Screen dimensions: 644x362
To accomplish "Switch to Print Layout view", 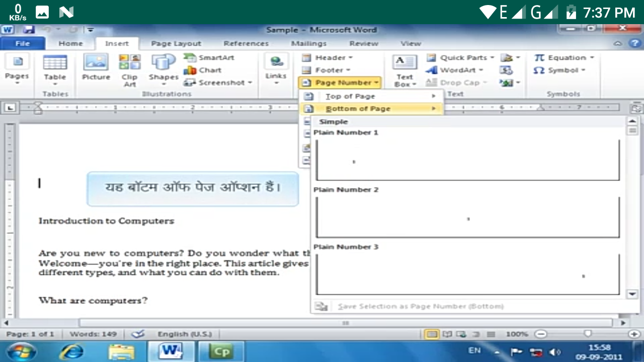I will pos(431,334).
